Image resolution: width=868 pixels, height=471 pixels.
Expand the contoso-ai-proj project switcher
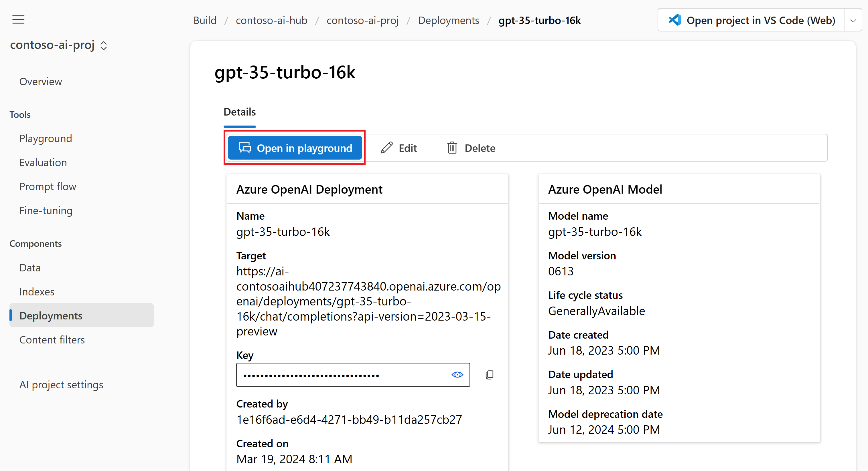[103, 46]
